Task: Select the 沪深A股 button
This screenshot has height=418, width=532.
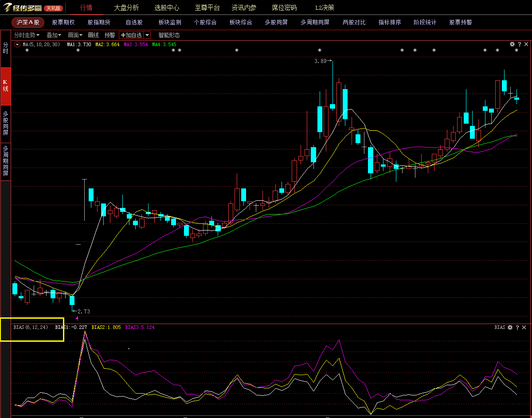Action: (x=28, y=22)
